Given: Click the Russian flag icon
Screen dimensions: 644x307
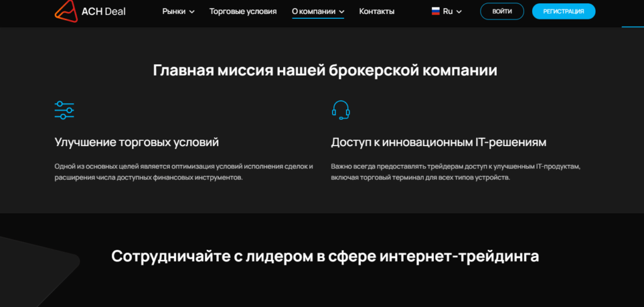Looking at the screenshot, I should [436, 11].
